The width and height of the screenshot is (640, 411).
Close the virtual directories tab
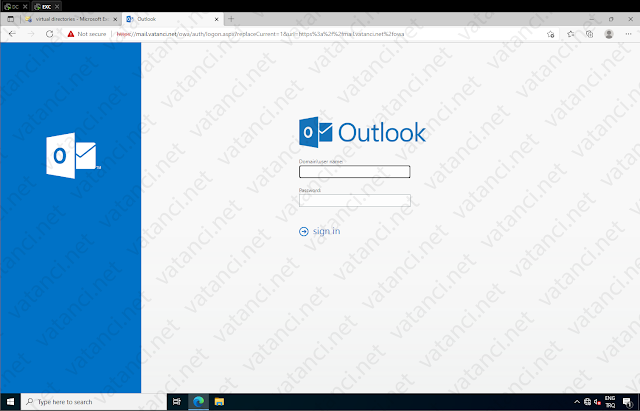(x=115, y=19)
